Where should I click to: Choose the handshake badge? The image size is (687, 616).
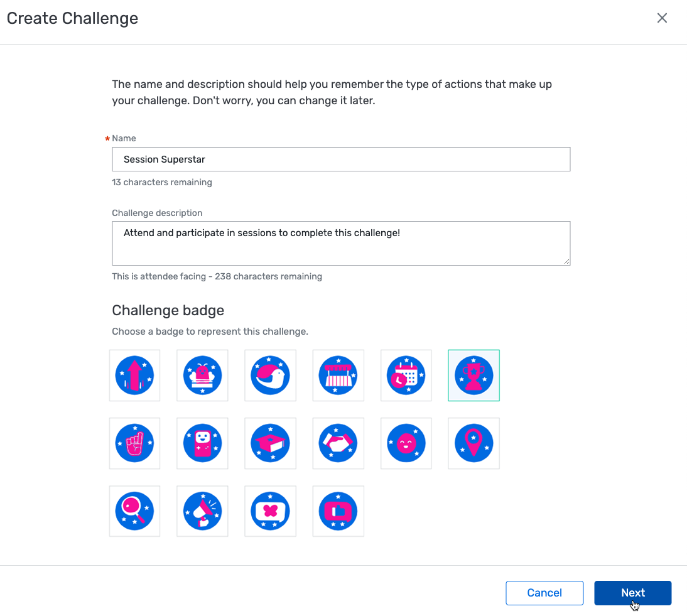(338, 443)
